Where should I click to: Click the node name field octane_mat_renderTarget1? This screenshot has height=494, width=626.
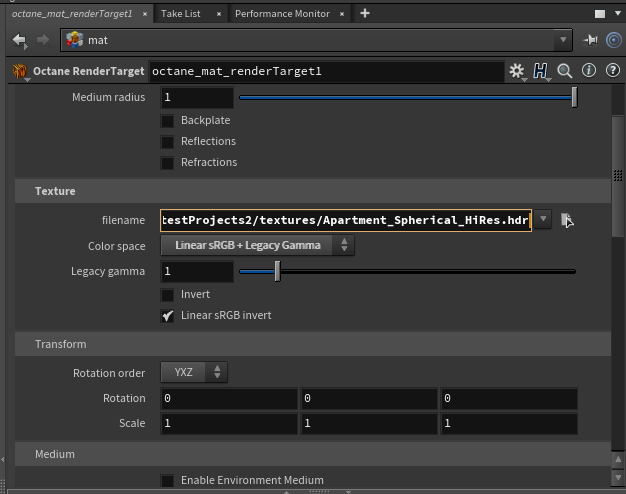tap(326, 71)
